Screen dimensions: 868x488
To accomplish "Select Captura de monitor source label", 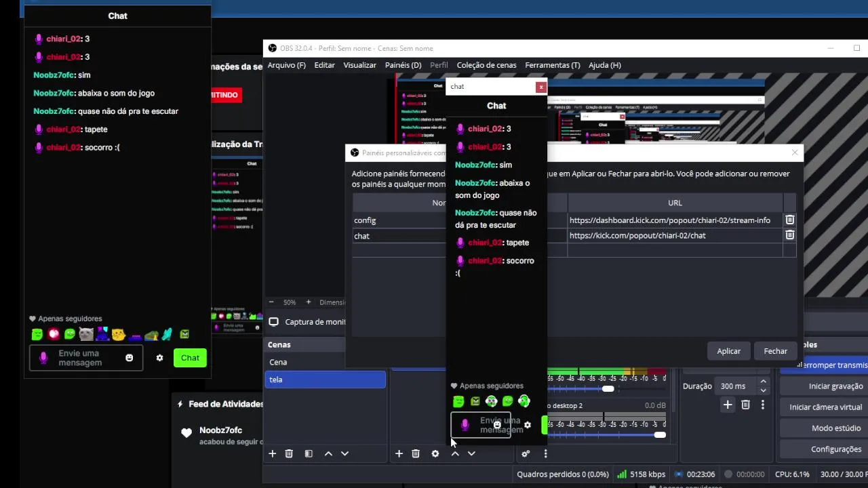I will [315, 322].
